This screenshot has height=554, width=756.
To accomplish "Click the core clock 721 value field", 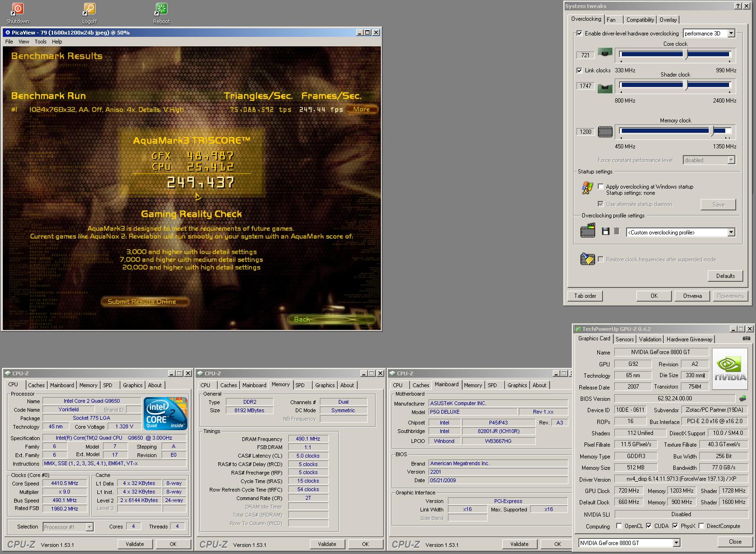I will tap(585, 55).
